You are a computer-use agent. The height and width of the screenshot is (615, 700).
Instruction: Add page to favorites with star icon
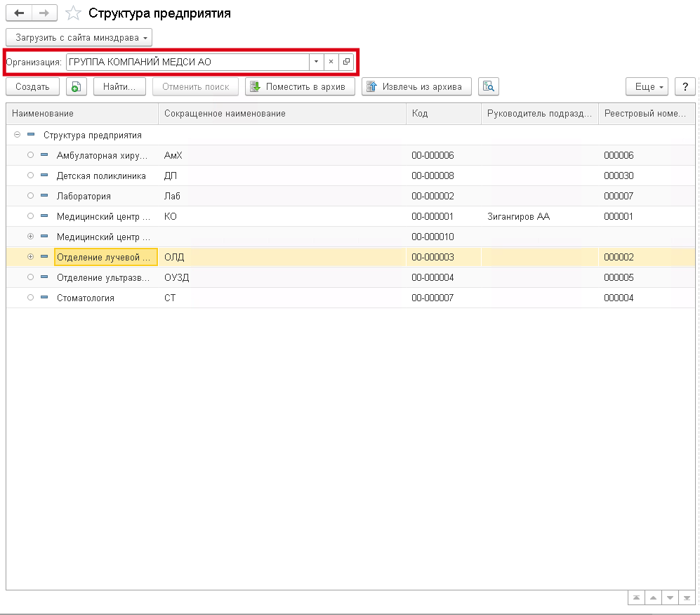(73, 13)
